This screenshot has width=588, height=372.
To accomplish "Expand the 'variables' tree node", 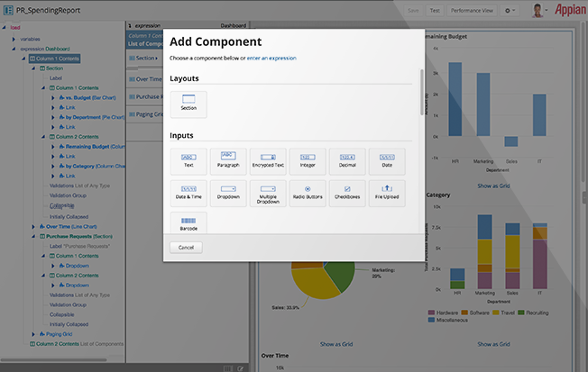I will coord(14,39).
